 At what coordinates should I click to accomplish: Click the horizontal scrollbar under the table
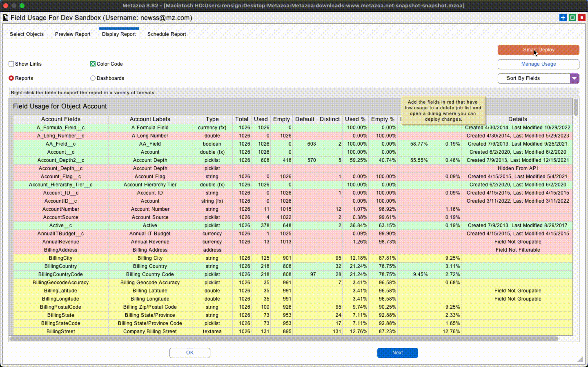[283, 339]
